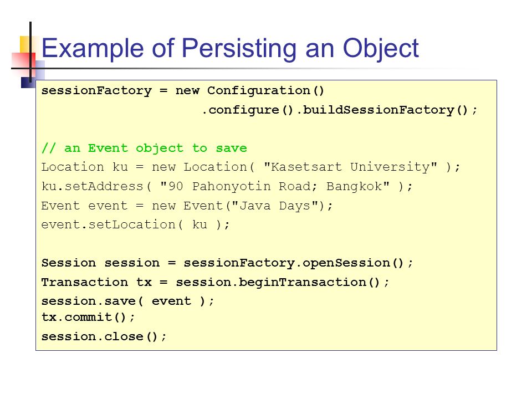Click the "session.beginTransaction();" call
532x399 pixels.
point(282,282)
